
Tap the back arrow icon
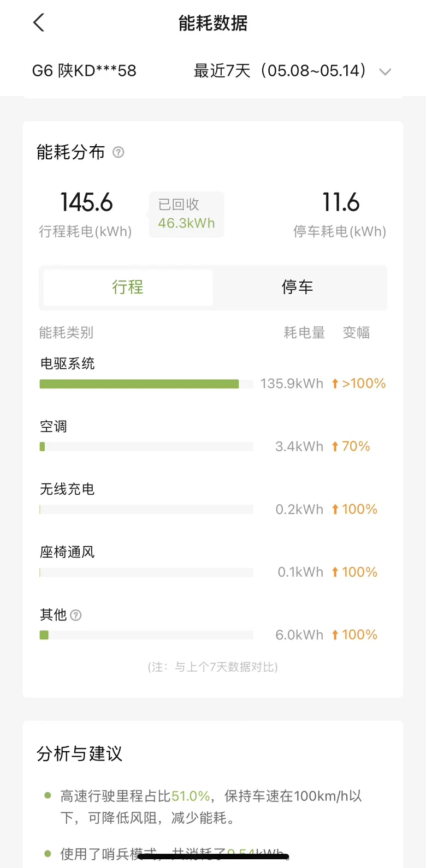point(38,23)
